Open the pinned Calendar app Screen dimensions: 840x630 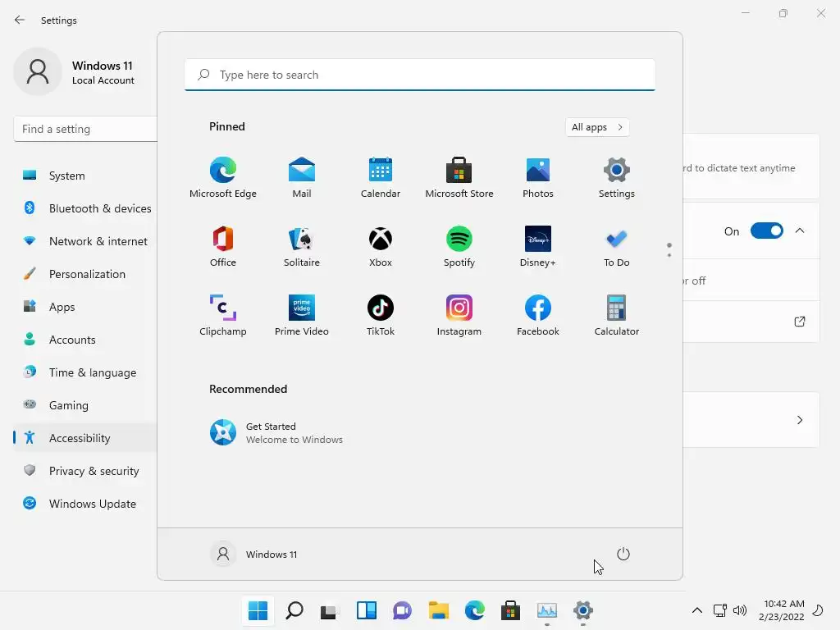tap(381, 178)
